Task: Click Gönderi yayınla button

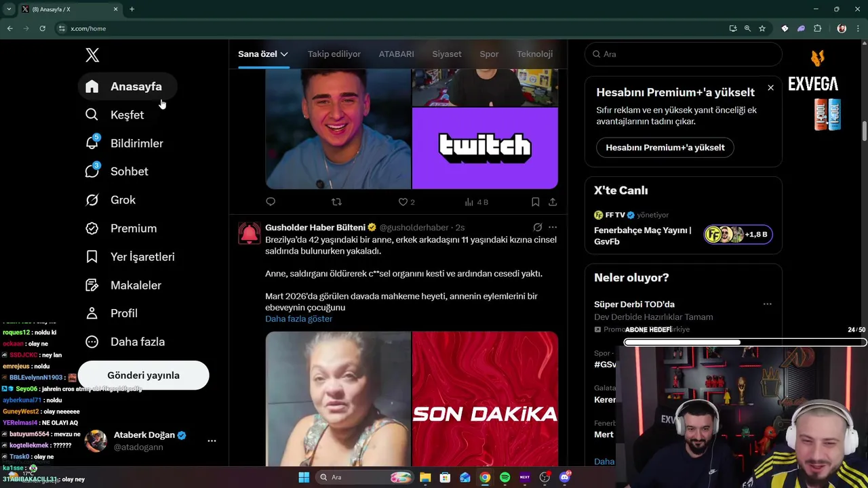Action: click(x=144, y=375)
